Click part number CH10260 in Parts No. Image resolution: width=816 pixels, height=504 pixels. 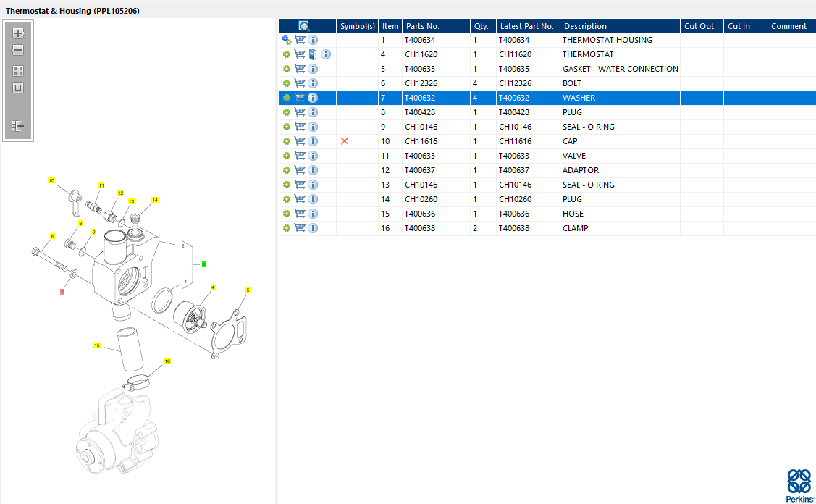point(421,199)
